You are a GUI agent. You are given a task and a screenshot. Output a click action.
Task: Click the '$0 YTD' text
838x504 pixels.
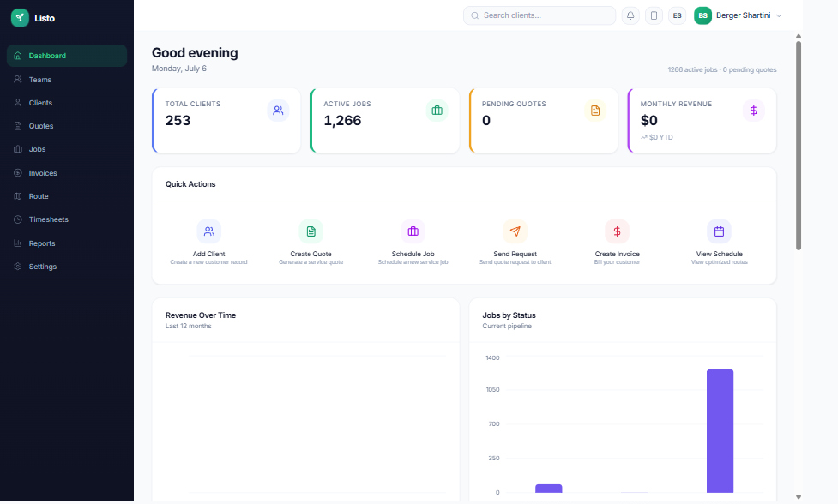pyautogui.click(x=661, y=137)
